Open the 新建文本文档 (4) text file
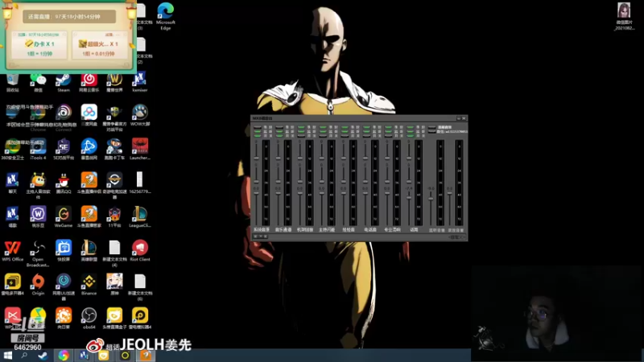The width and height of the screenshot is (644, 362). click(114, 253)
